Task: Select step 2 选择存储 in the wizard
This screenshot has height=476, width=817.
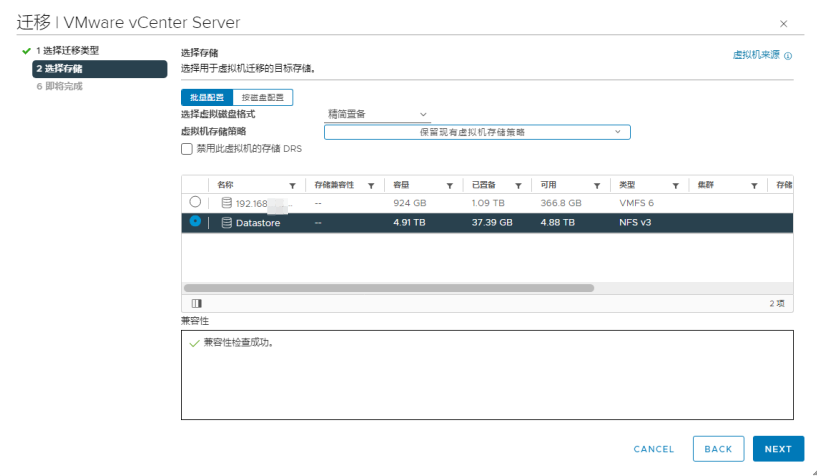Action: [100, 69]
